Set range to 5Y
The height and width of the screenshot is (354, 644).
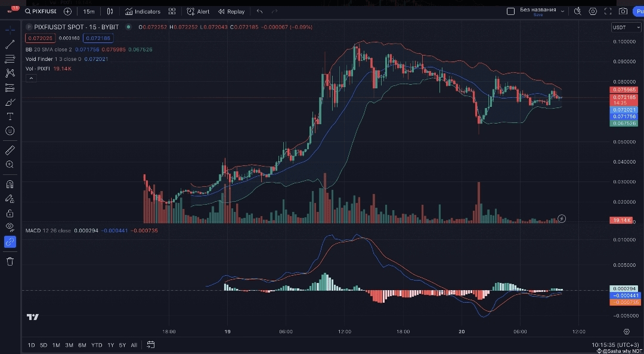pos(122,345)
